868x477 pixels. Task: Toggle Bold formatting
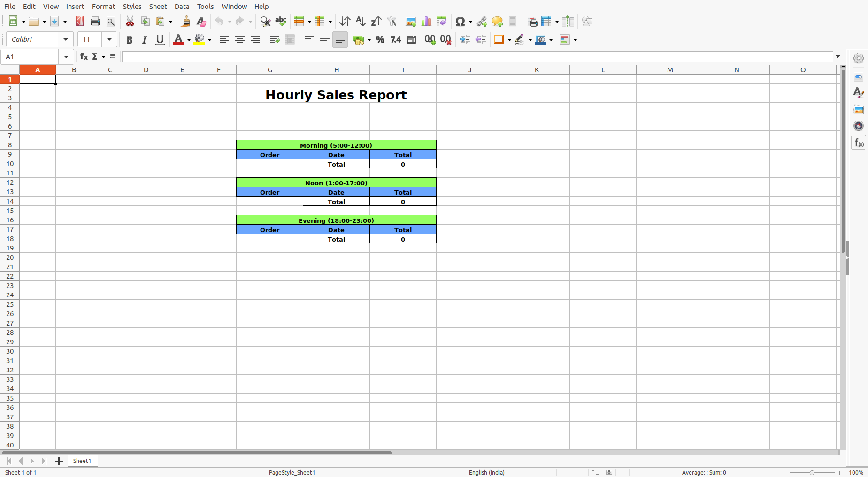tap(129, 39)
